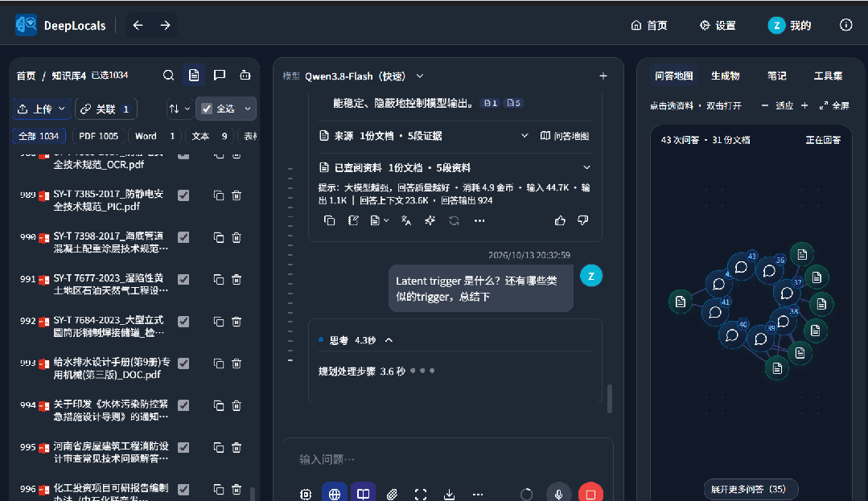Give the answer a thumbs down
The width and height of the screenshot is (868, 501).
(583, 220)
